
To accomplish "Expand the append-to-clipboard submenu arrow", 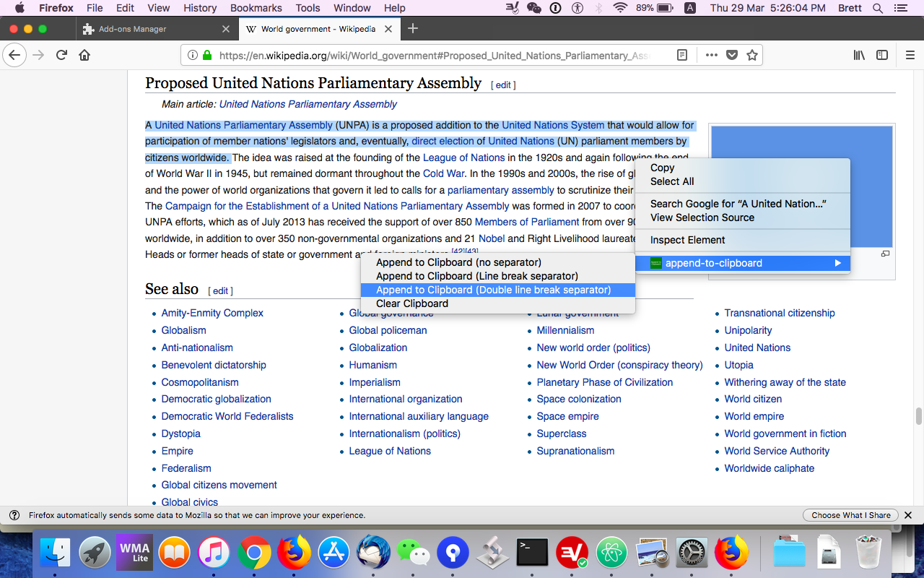I will click(x=837, y=263).
